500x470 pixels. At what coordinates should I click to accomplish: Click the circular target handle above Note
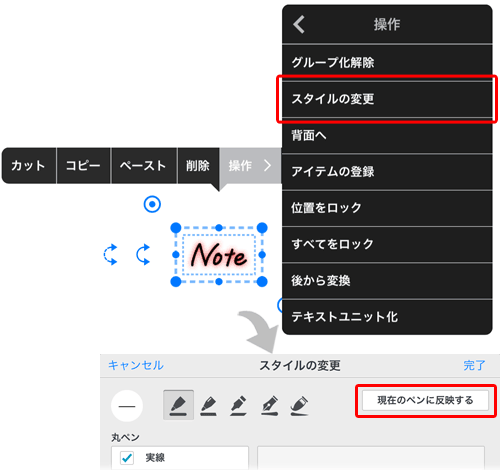pos(152,204)
